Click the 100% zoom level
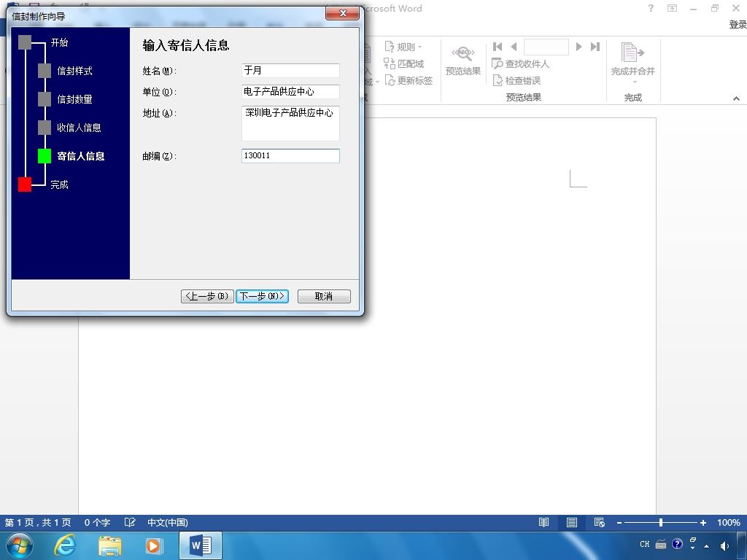 point(729,522)
